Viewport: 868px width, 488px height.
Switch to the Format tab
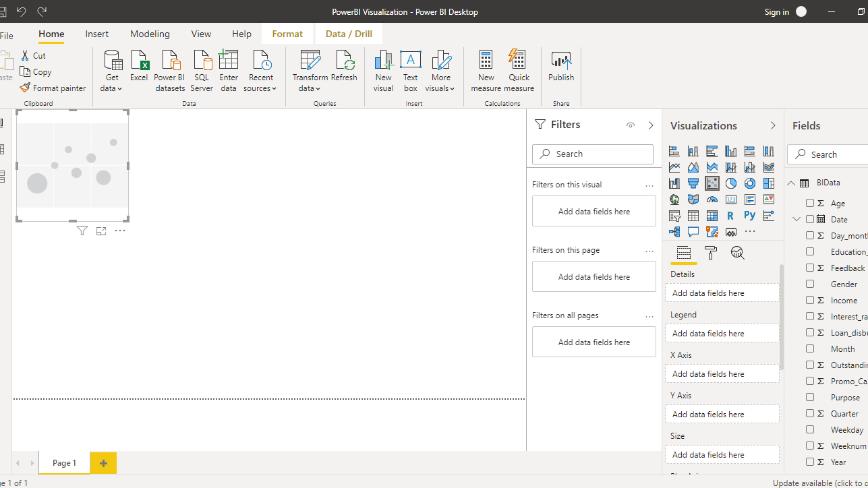coord(287,34)
